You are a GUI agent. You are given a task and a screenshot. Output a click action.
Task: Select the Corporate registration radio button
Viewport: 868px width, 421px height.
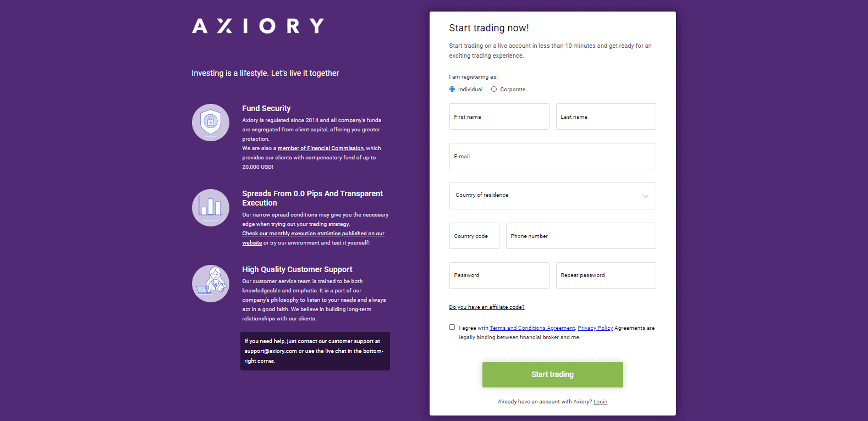point(493,88)
